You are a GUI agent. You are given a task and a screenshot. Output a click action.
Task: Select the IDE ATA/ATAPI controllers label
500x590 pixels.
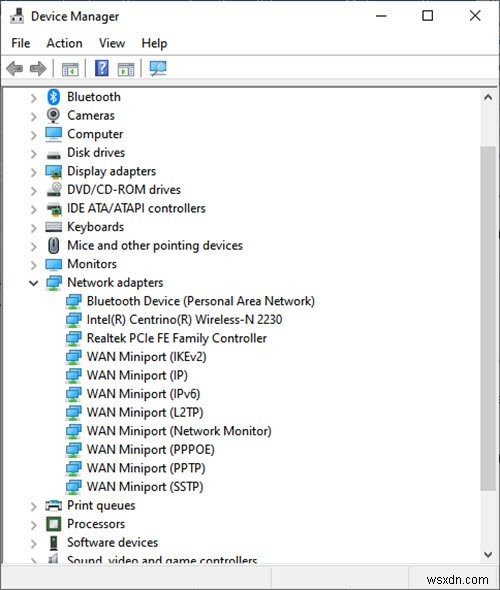click(136, 208)
